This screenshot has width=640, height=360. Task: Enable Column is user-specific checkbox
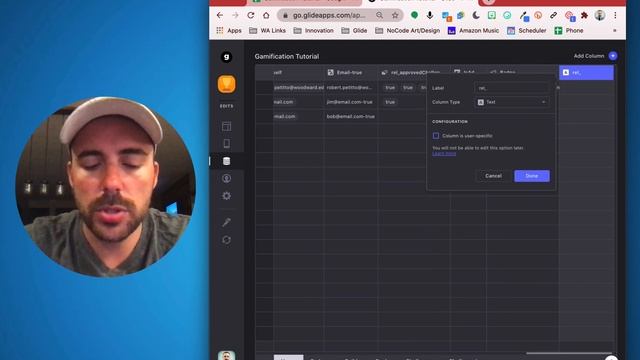pos(436,136)
